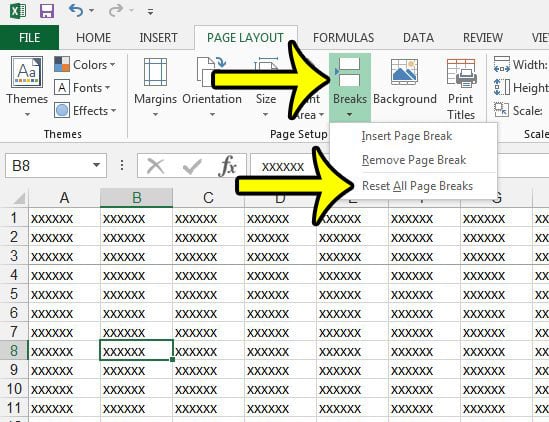The image size is (549, 422).
Task: Expand the Effects theme dropdown
Action: pos(85,111)
